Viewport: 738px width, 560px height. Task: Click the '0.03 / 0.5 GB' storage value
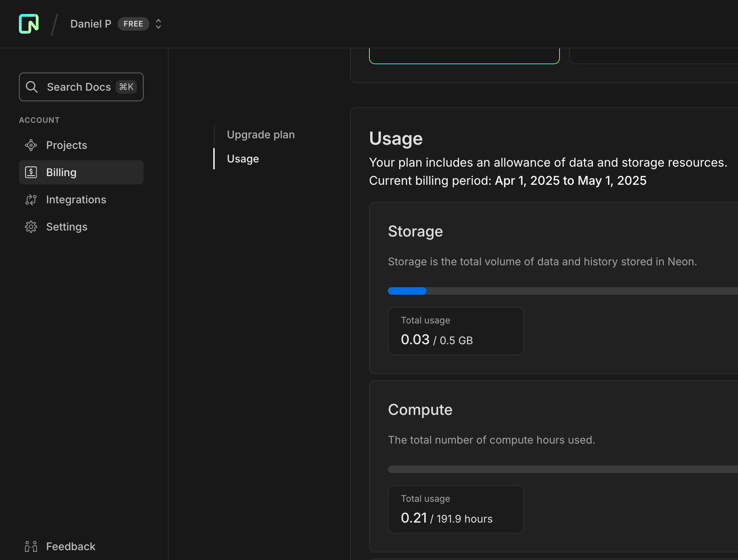pyautogui.click(x=437, y=340)
